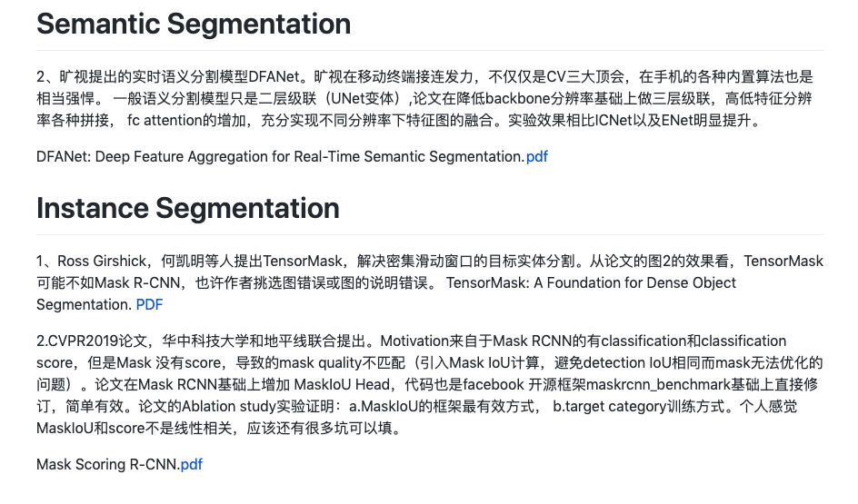Click the phrase 'Mask R-CNN' after 可能不如
Image resolution: width=858 pixels, height=504 pixels.
(137, 283)
